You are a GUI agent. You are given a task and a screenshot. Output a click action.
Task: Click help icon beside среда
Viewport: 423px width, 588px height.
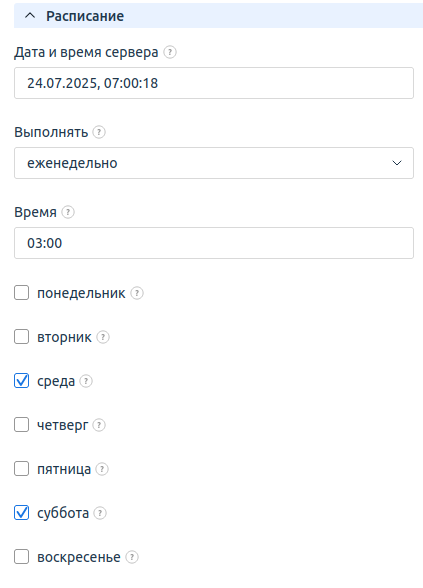click(x=86, y=381)
